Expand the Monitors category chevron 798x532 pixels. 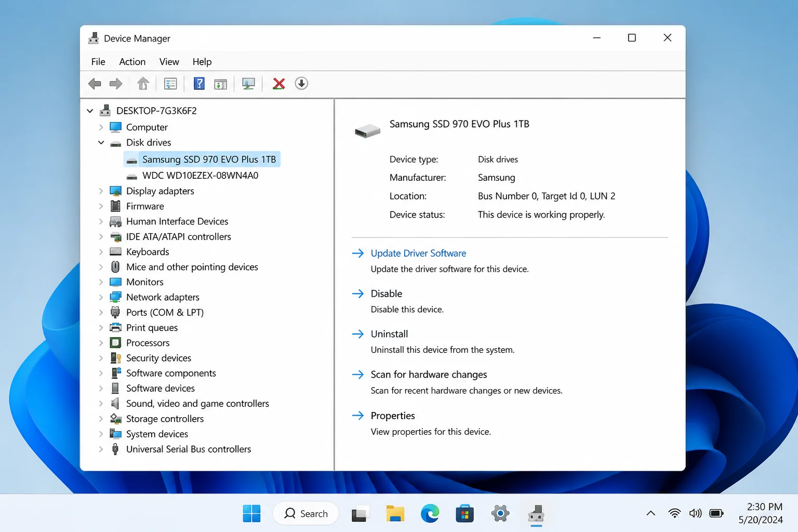point(101,282)
